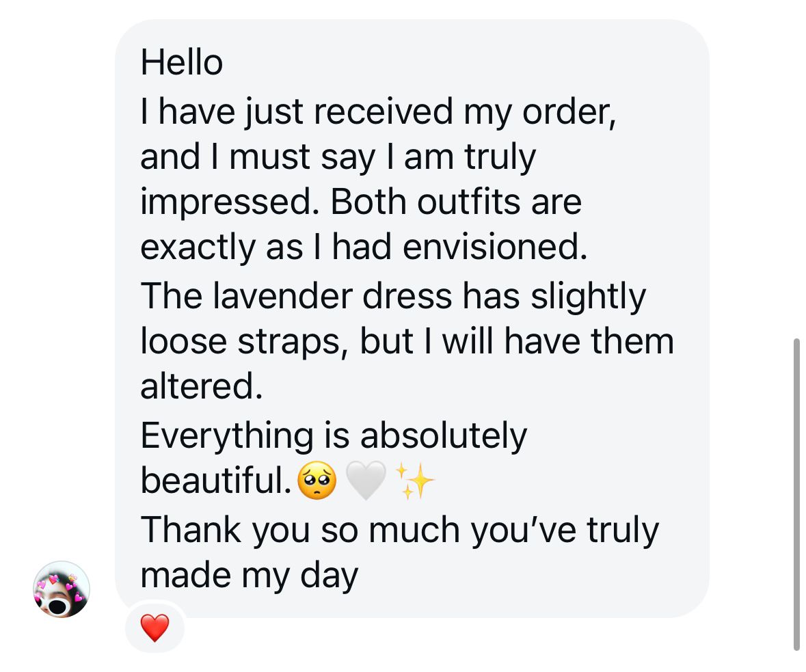Click the word "altered." in the message

pos(202,387)
